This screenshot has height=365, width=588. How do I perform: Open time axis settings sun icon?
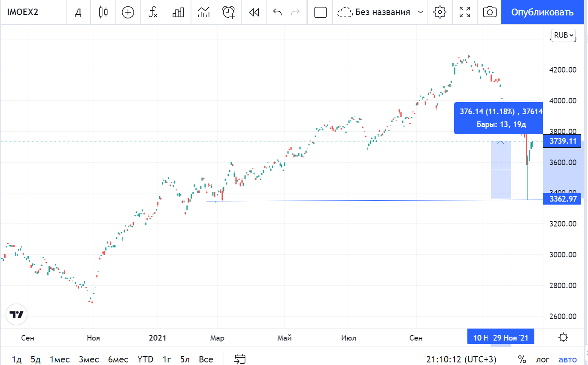point(564,337)
